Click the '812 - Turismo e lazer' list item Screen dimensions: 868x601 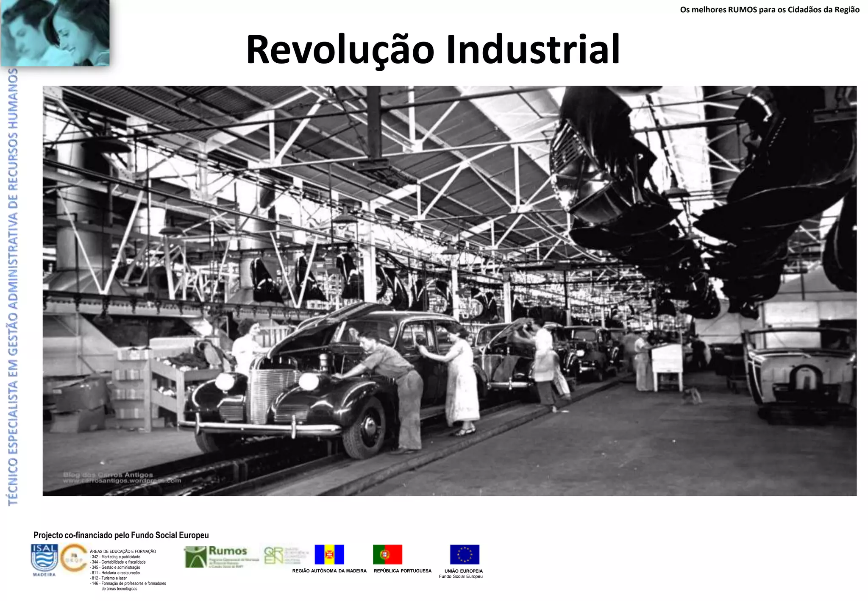click(108, 578)
